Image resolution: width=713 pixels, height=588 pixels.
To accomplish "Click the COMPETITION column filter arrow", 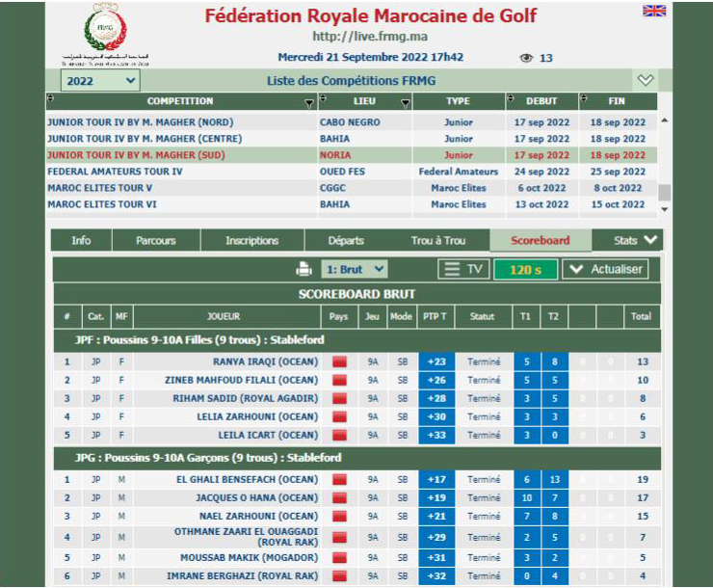I will coord(309,102).
